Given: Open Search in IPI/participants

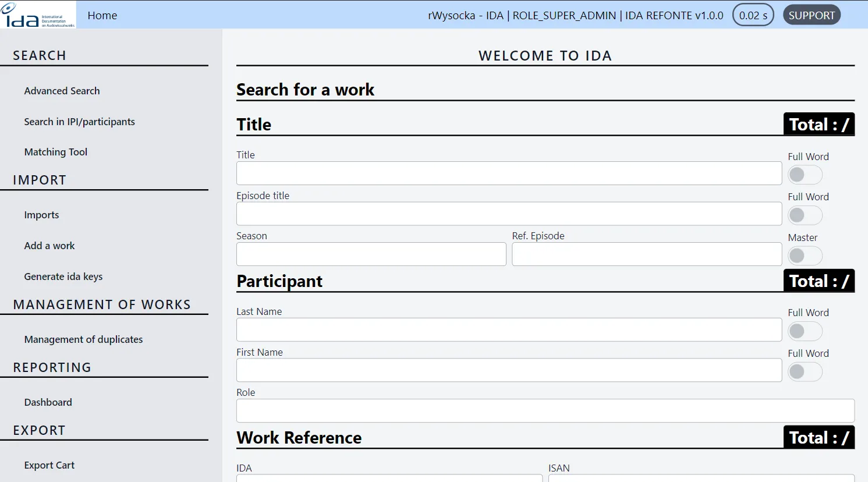Looking at the screenshot, I should tap(79, 122).
